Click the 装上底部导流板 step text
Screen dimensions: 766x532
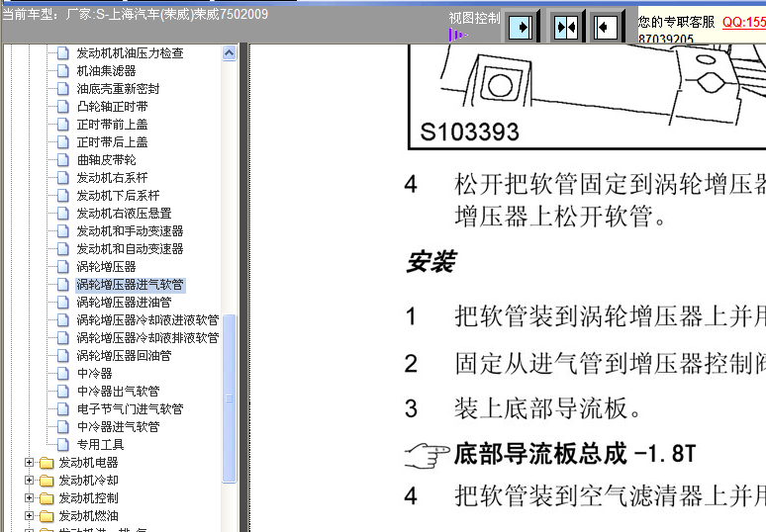[x=547, y=408]
